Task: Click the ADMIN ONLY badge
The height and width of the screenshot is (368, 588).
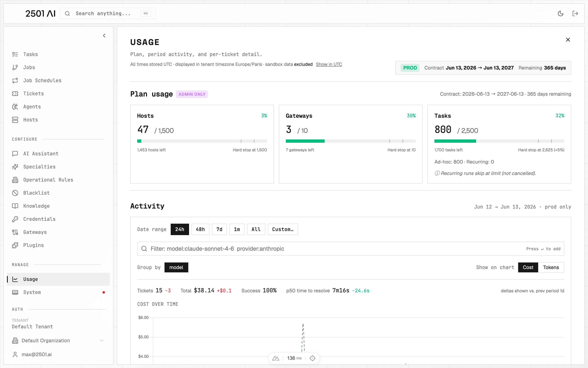Action: click(192, 94)
